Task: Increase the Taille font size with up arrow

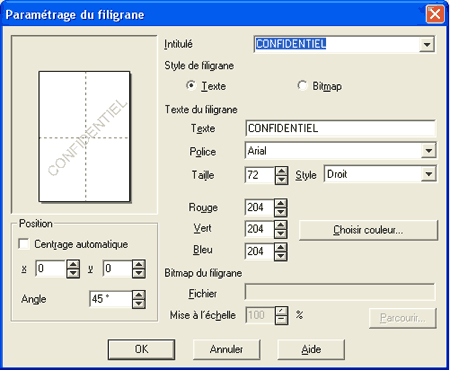Action: click(x=282, y=171)
